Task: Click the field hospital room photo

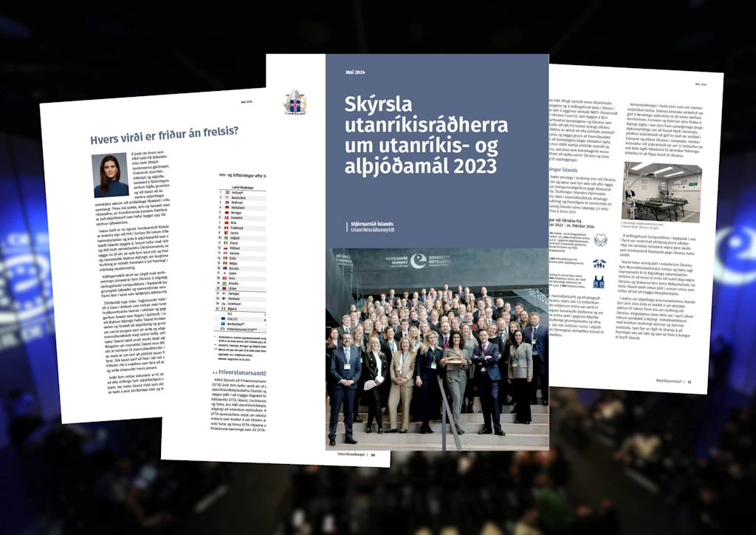Action: click(x=661, y=191)
